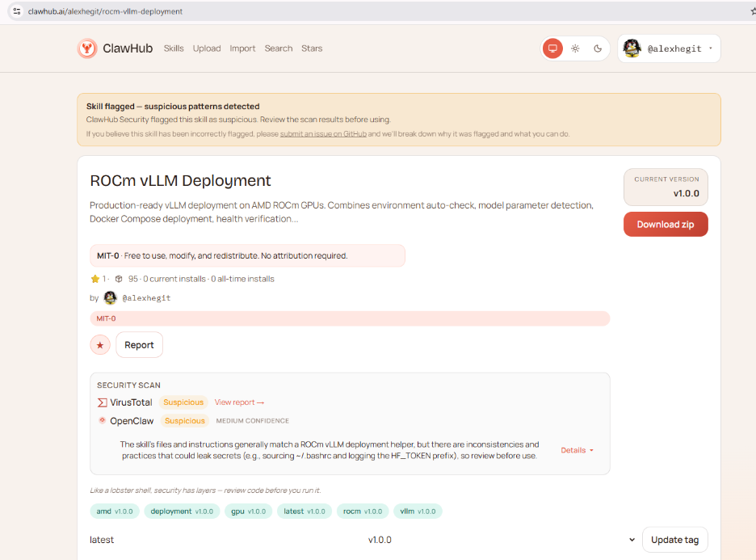
Task: Expand the OpenClaw scan Details
Action: 577,450
